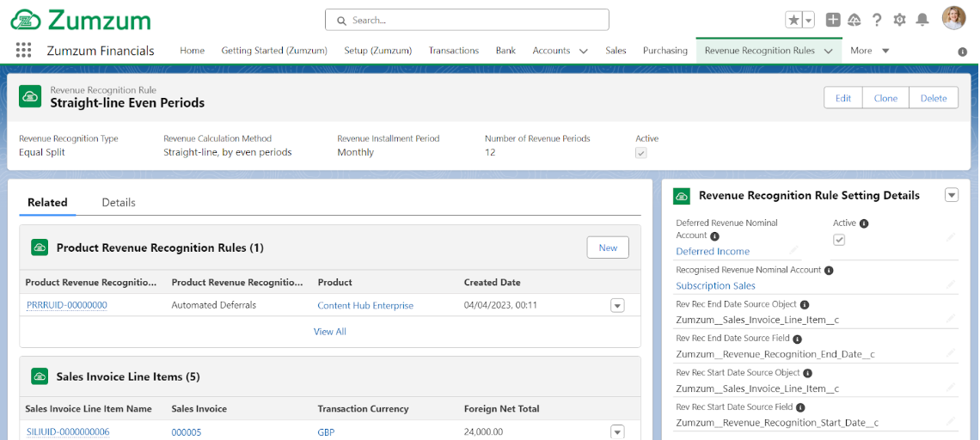Open the Global Actions plus icon
Image resolution: width=980 pixels, height=440 pixels.
[x=832, y=20]
